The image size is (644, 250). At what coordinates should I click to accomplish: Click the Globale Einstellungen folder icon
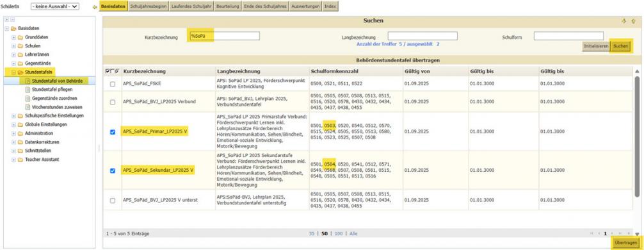tap(20, 124)
